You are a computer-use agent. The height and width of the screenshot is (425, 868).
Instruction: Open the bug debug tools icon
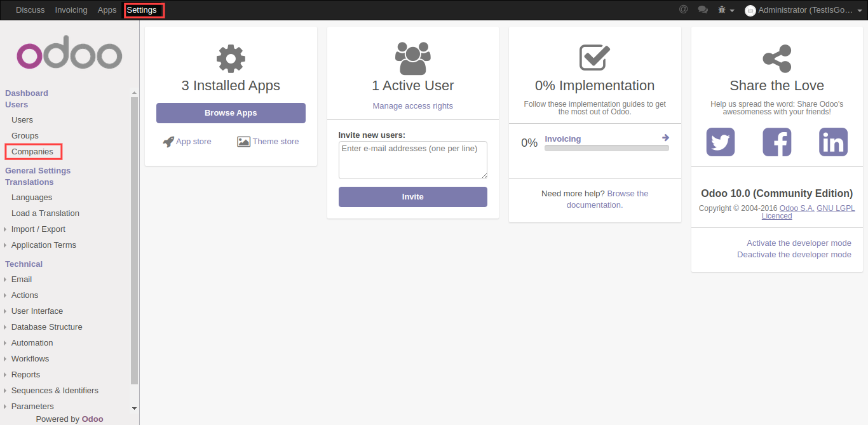(x=726, y=10)
